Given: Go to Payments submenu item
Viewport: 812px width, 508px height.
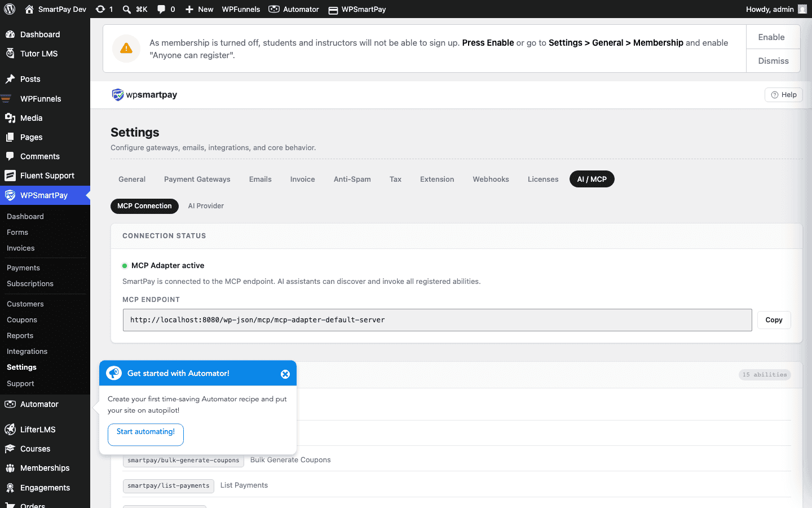Looking at the screenshot, I should click(23, 268).
